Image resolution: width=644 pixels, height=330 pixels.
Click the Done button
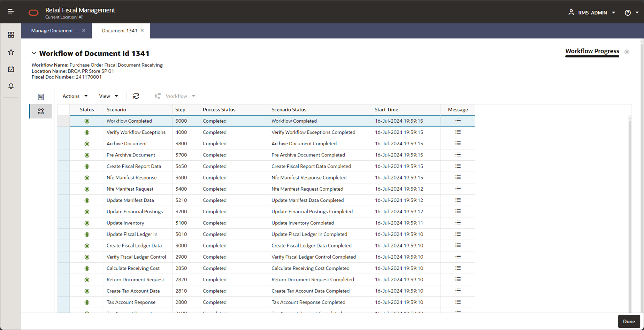coord(629,321)
